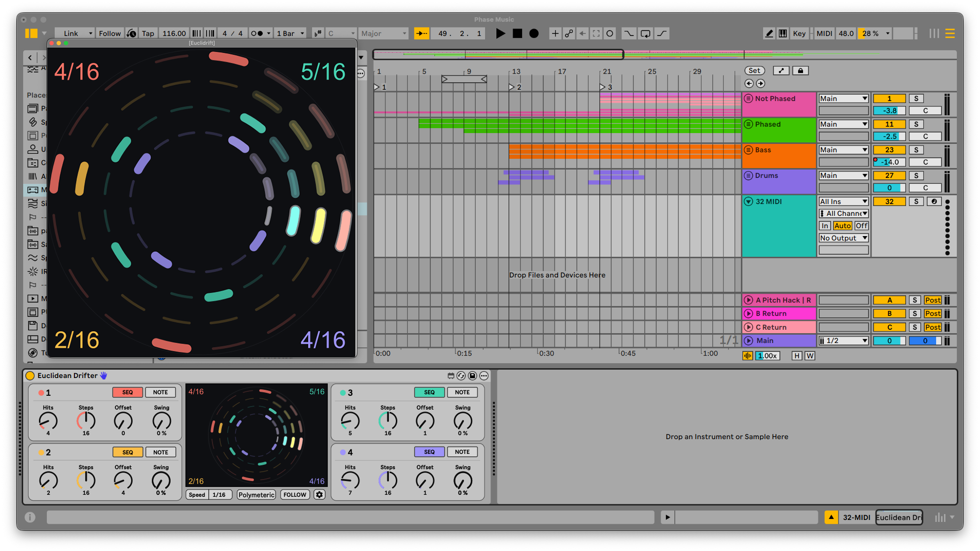This screenshot has width=980, height=551.
Task: Open the Euclidean Drifter device options ellipsis
Action: (x=484, y=376)
